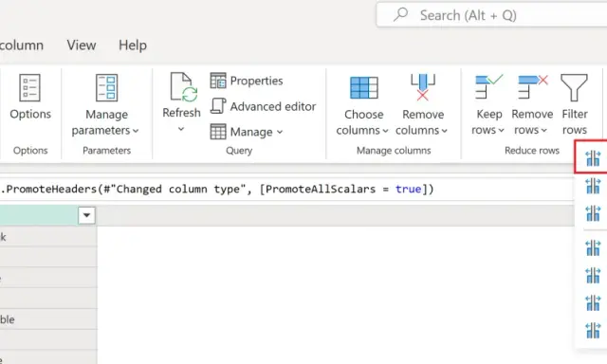Expand the Remove columns dropdown arrow
This screenshot has width=607, height=364.
[445, 131]
